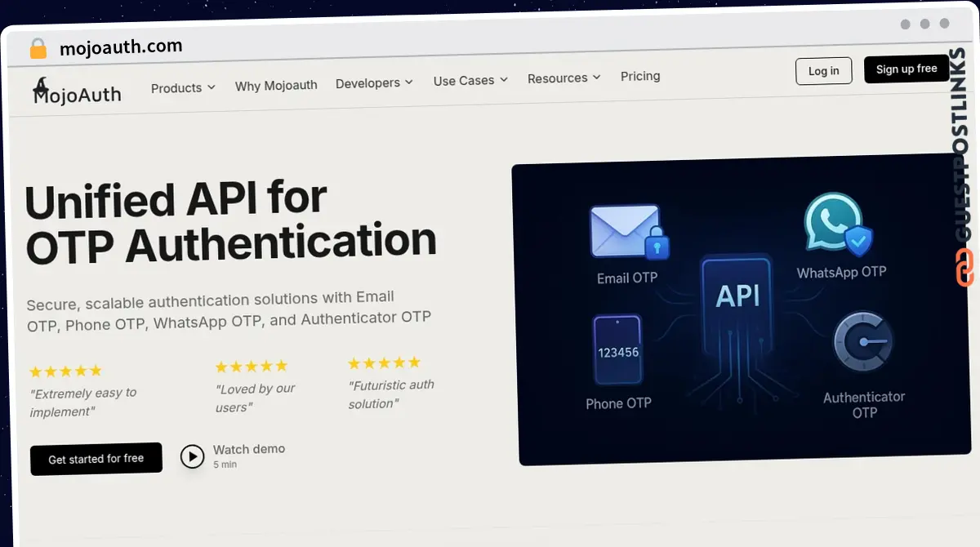Click the GUESTPOSTLINKS chain link icon

(x=964, y=267)
